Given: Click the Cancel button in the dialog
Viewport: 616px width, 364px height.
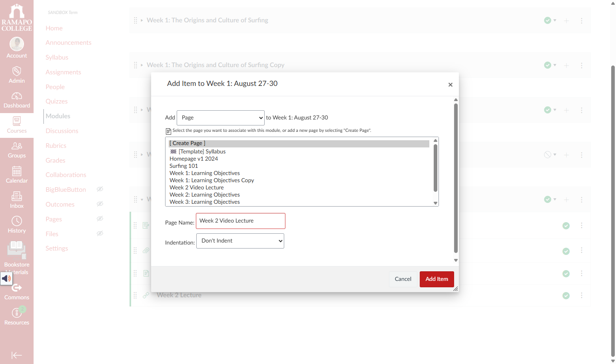Looking at the screenshot, I should click(x=403, y=279).
